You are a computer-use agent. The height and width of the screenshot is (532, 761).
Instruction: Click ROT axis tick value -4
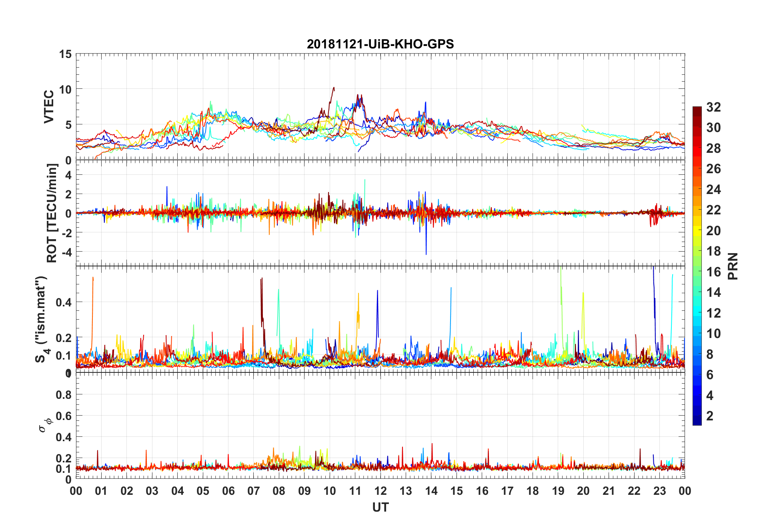(x=67, y=252)
